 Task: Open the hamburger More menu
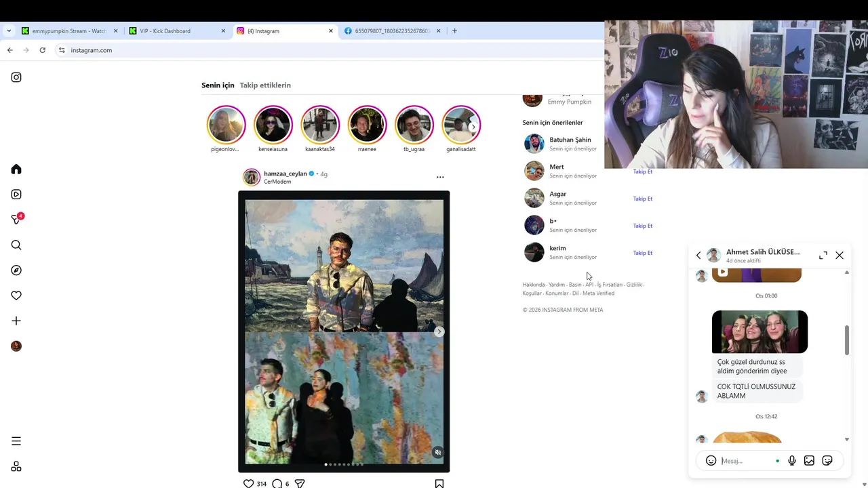point(16,441)
